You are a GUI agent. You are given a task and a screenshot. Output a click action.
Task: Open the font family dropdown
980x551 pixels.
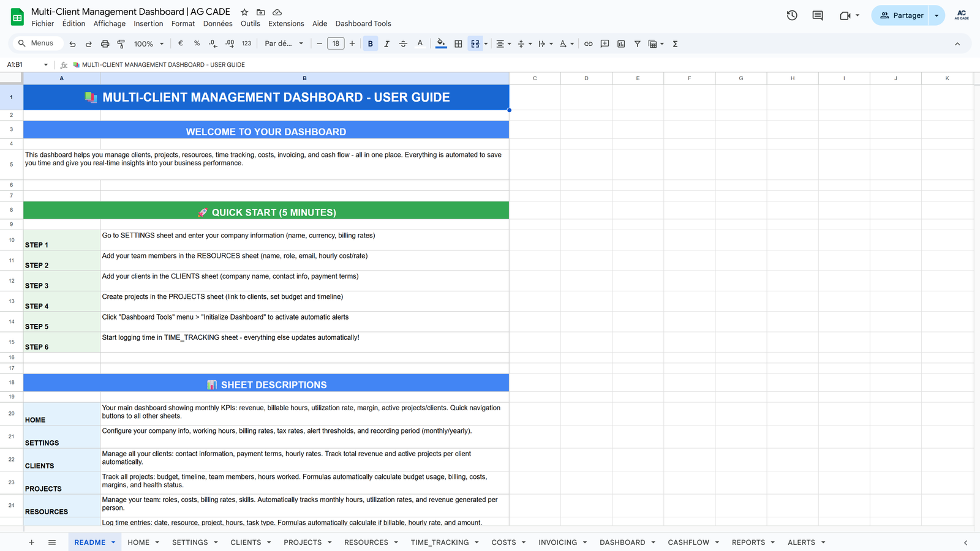click(284, 43)
